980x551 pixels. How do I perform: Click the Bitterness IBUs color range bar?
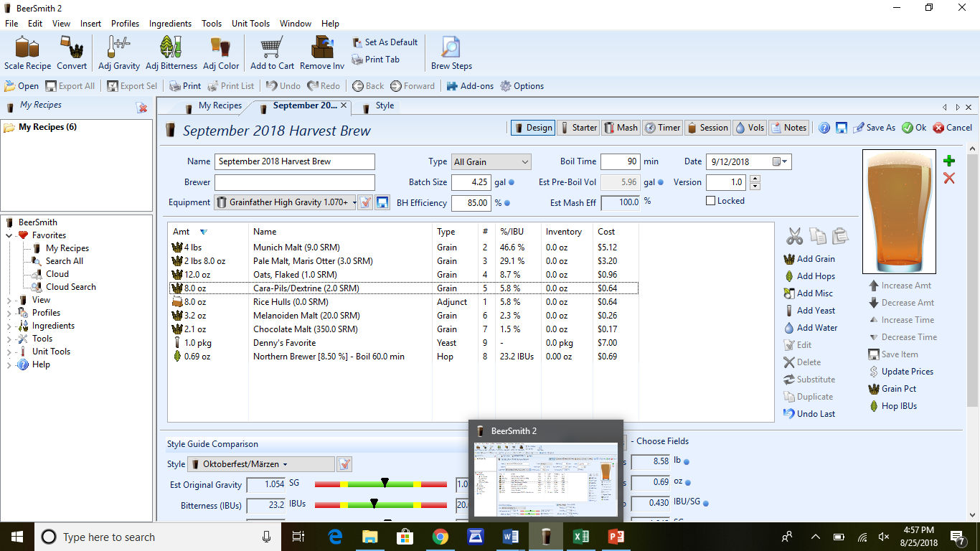pos(380,506)
